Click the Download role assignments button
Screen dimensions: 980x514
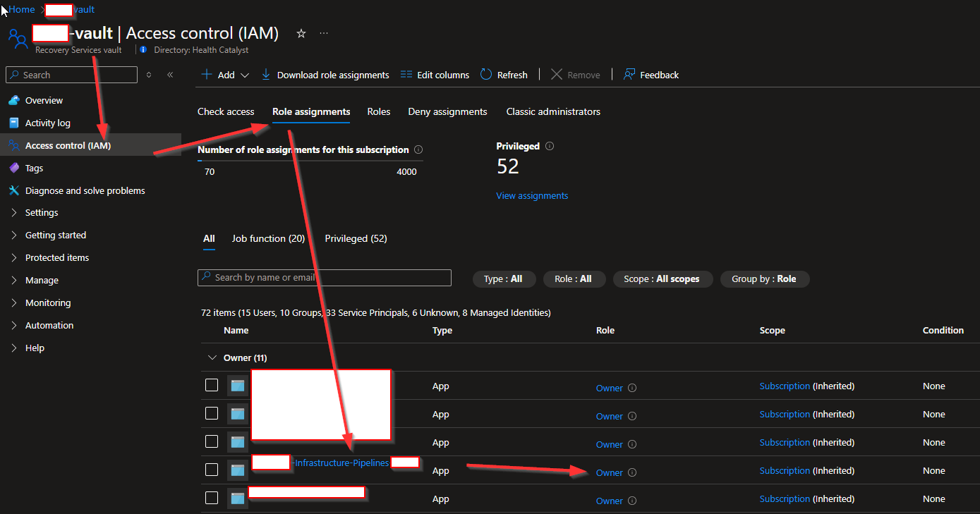point(325,75)
